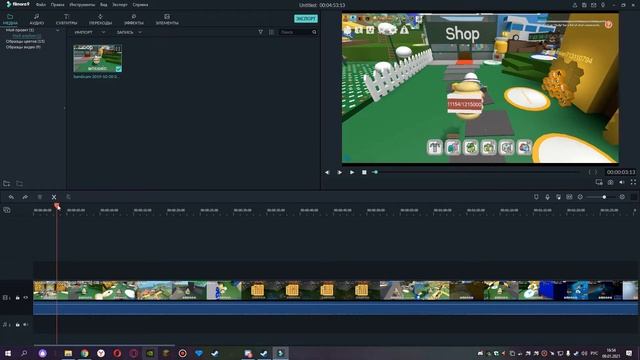This screenshot has width=640, height=360.
Task: Switch to the Переходы tab
Action: tap(100, 19)
